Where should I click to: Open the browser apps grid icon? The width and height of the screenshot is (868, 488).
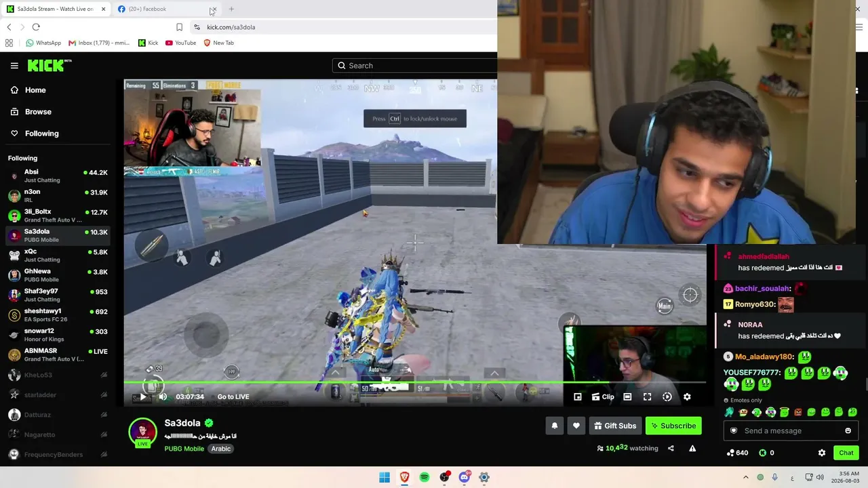pos(9,43)
